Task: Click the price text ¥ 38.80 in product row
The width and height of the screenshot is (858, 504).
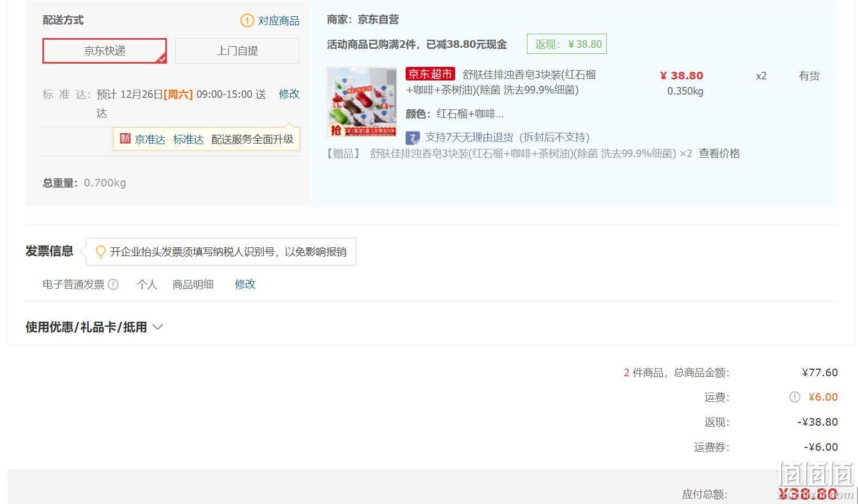Action: tap(681, 76)
